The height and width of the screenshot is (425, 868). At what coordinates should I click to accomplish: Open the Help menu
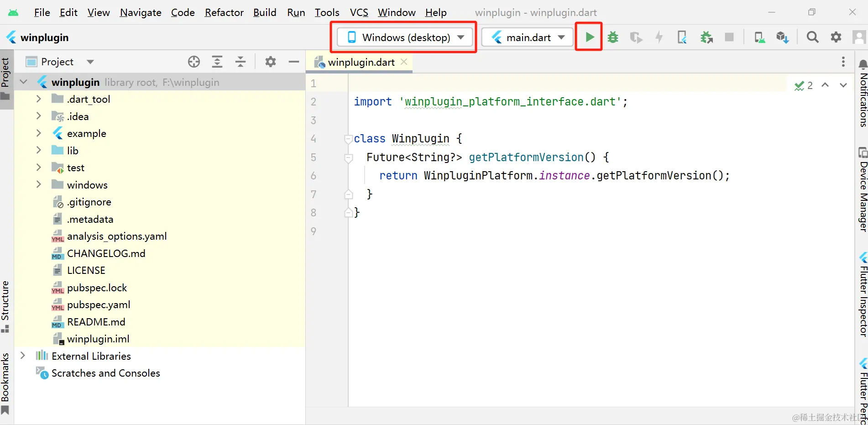pos(436,12)
